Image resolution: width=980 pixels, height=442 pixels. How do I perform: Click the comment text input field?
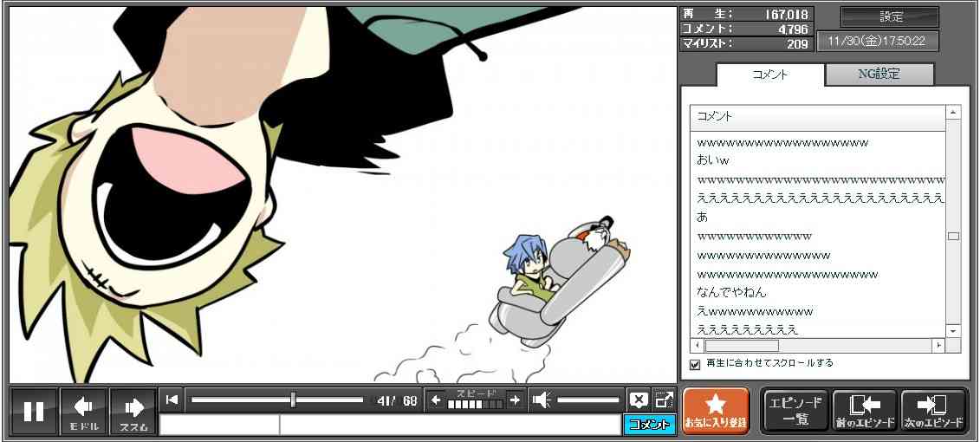[449, 425]
